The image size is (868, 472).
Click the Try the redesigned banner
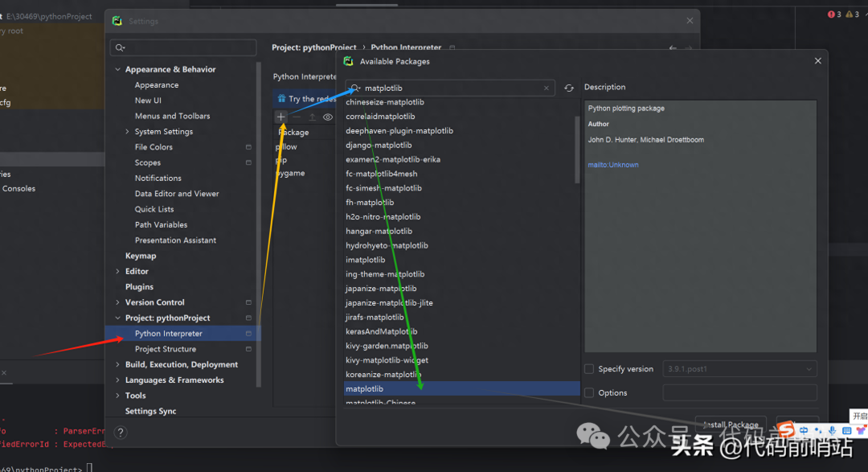coord(305,99)
